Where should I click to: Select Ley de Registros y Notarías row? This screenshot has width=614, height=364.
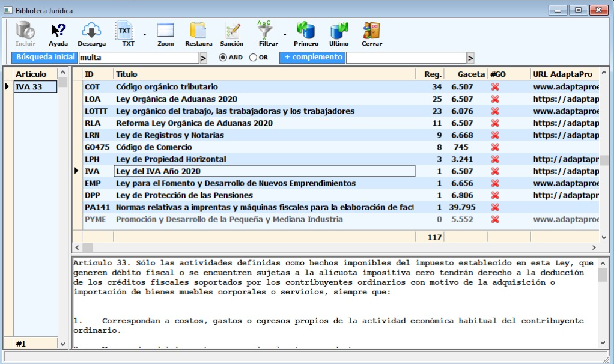[x=170, y=135]
